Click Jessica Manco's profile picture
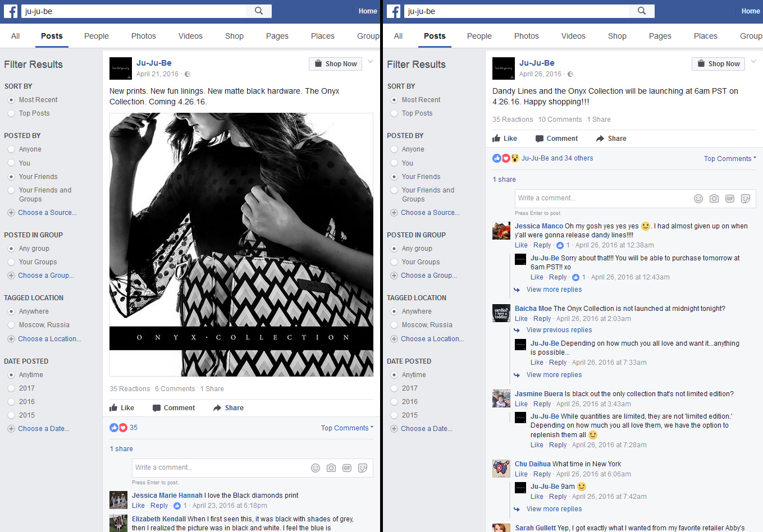Viewport: 763px width, 532px height. (501, 231)
